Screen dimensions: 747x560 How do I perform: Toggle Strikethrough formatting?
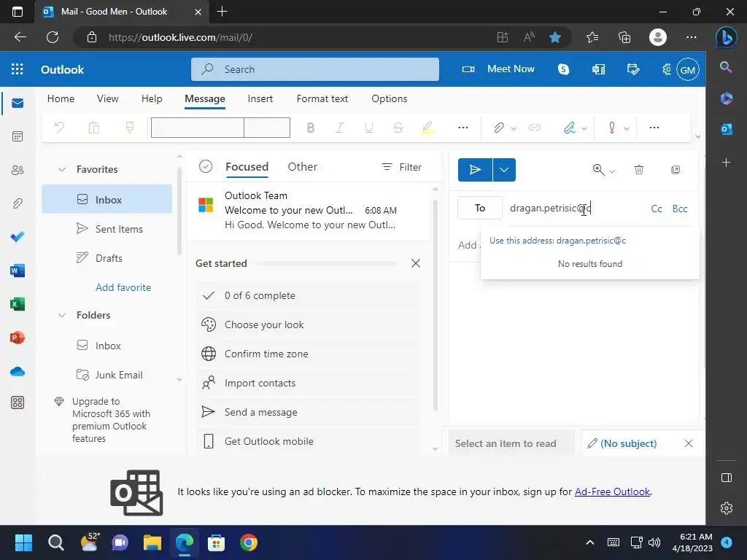coord(398,128)
